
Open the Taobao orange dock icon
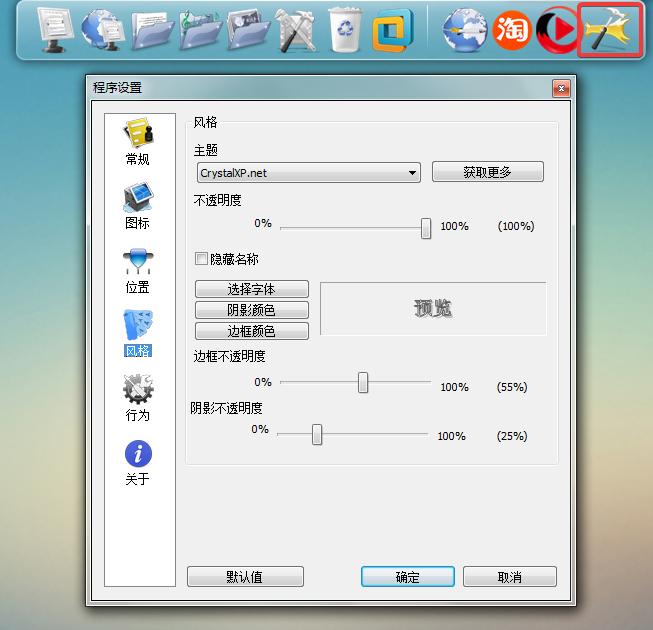(x=512, y=30)
